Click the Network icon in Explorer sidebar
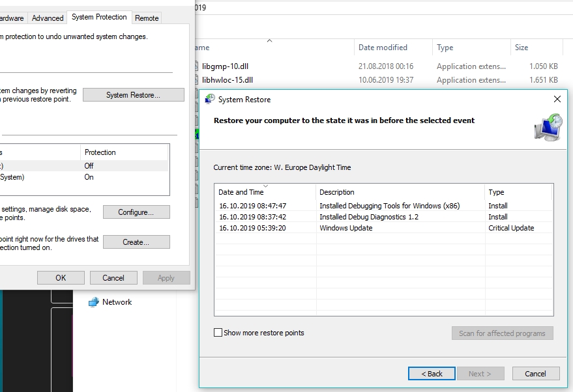 click(94, 302)
